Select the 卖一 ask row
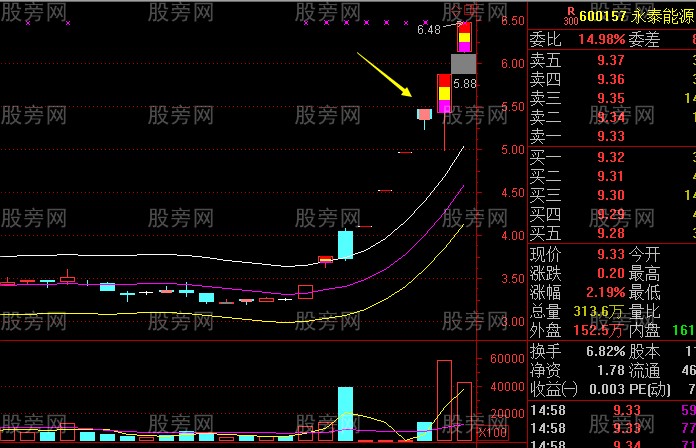This screenshot has height=448, width=696. pos(612,136)
